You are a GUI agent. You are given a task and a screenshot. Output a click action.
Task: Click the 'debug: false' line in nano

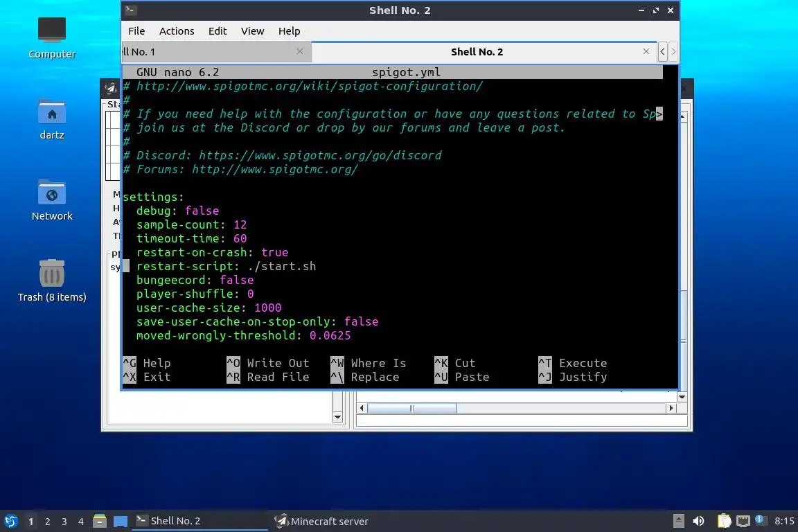coord(177,211)
